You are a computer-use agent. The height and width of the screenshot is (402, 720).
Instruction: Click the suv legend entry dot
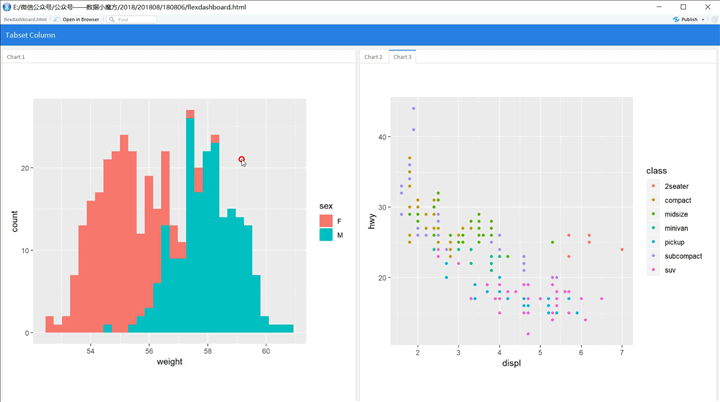[653, 270]
